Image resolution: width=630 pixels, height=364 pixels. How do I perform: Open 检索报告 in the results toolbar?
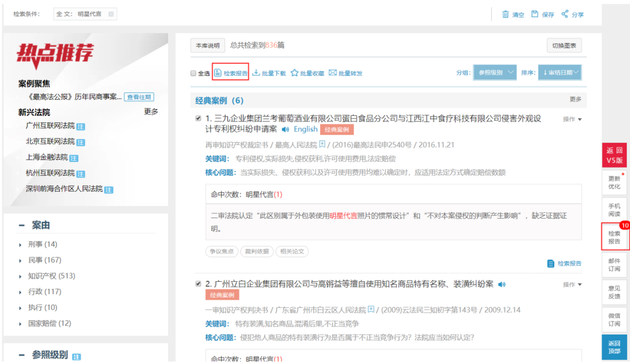coord(230,73)
